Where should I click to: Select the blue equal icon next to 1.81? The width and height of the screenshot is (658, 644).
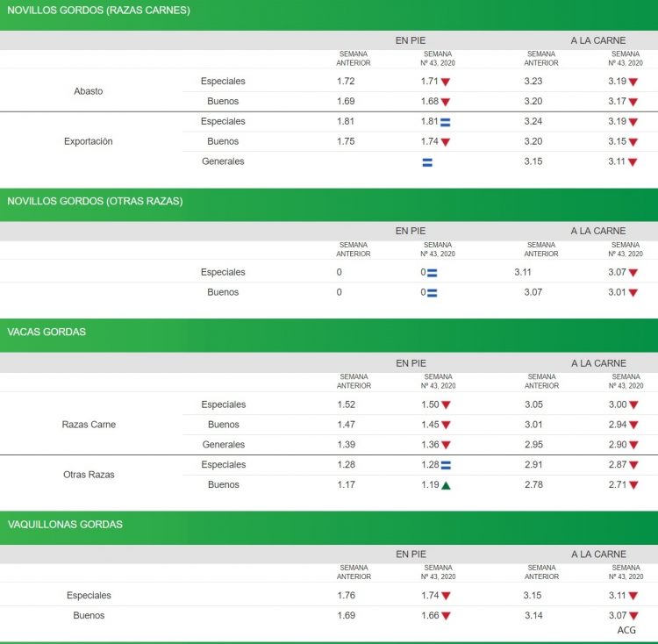tap(446, 122)
